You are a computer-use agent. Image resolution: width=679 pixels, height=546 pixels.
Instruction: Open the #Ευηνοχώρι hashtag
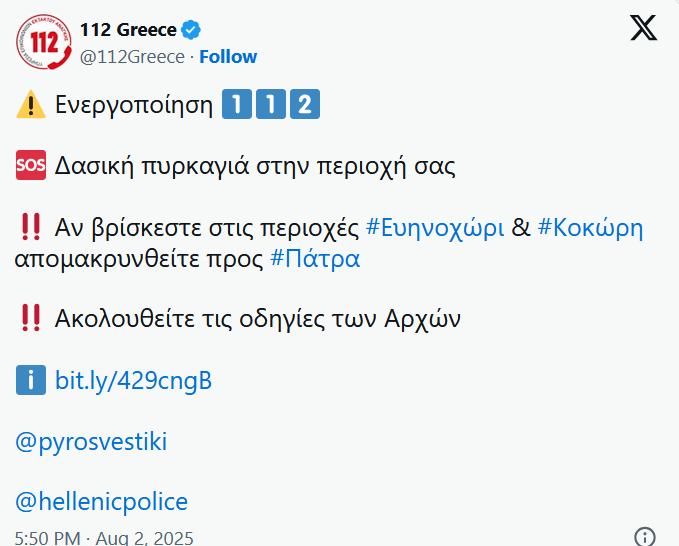click(435, 228)
